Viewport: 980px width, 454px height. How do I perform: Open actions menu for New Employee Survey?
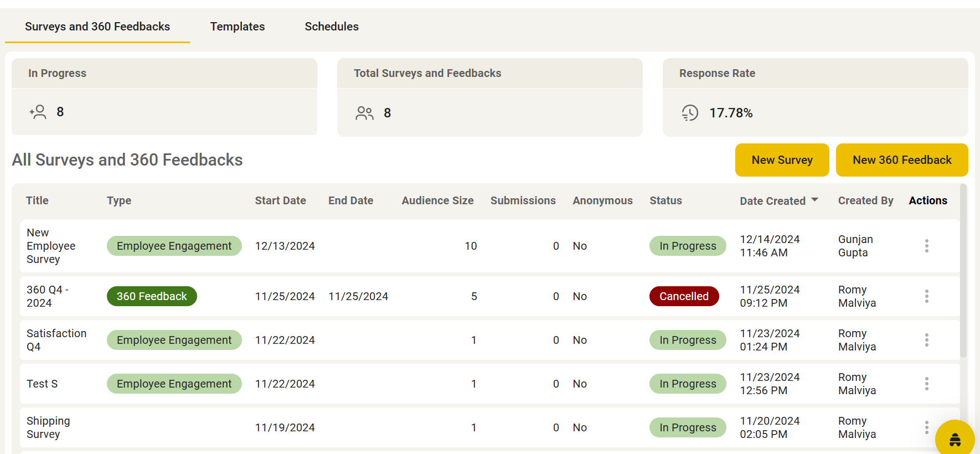point(926,246)
